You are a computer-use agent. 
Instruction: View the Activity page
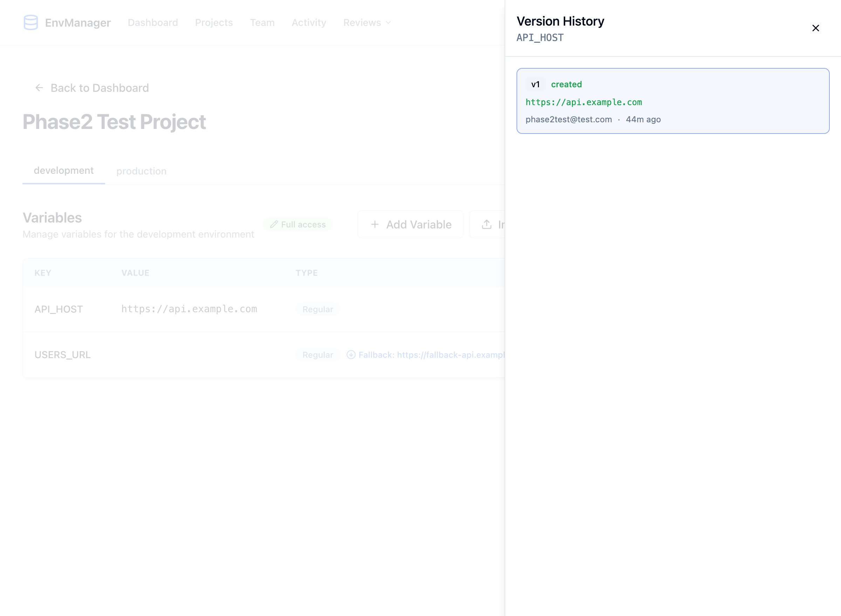(x=309, y=22)
